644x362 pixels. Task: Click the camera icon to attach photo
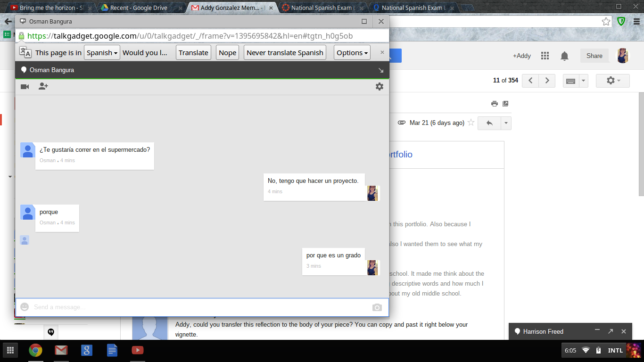377,307
